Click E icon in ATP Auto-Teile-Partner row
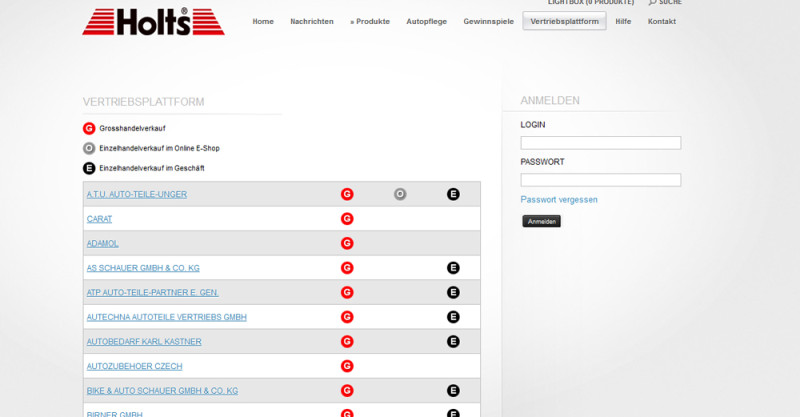 pyautogui.click(x=453, y=292)
